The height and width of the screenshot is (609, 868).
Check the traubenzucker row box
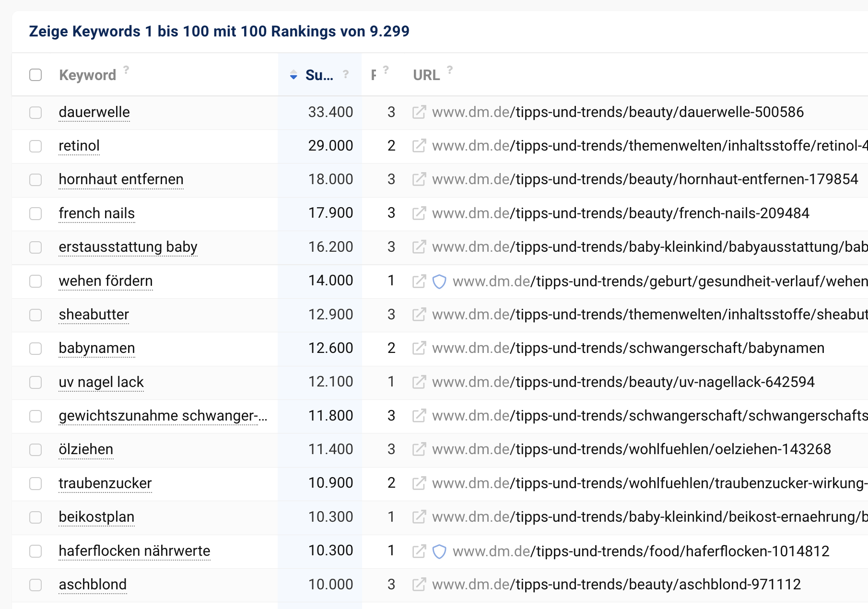pyautogui.click(x=35, y=484)
